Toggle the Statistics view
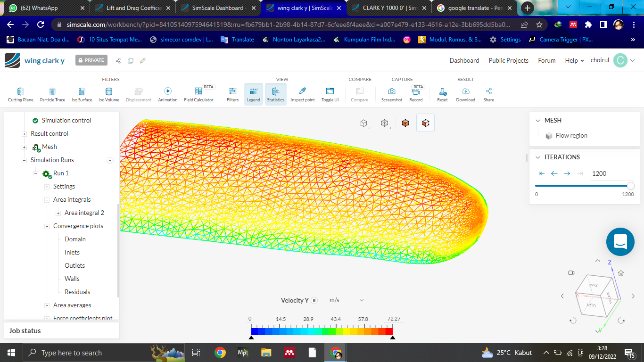Screen dimensions: 644x362 click(x=275, y=94)
